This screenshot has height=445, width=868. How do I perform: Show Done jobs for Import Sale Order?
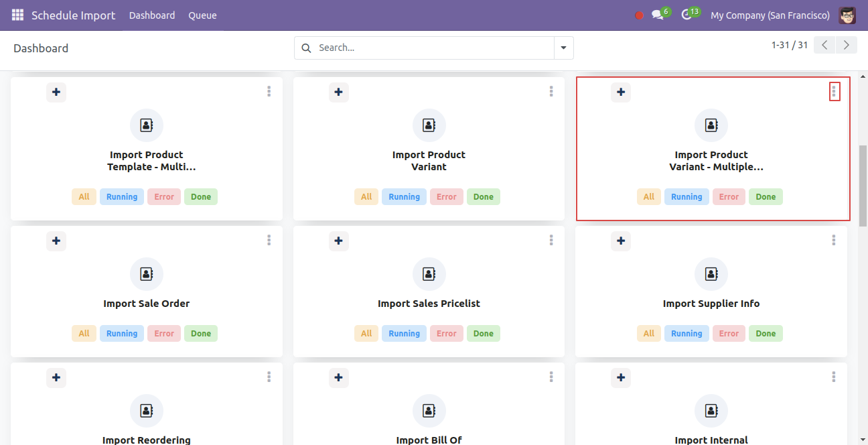click(201, 334)
